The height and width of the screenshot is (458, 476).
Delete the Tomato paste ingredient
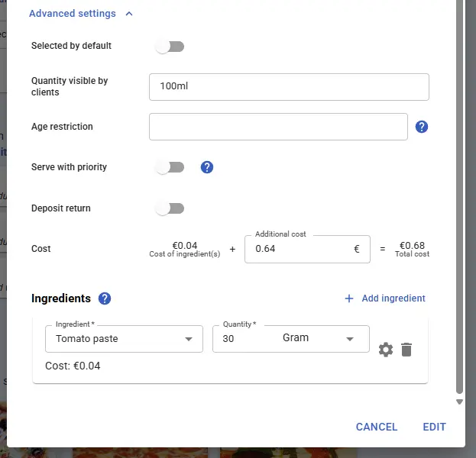click(x=406, y=350)
